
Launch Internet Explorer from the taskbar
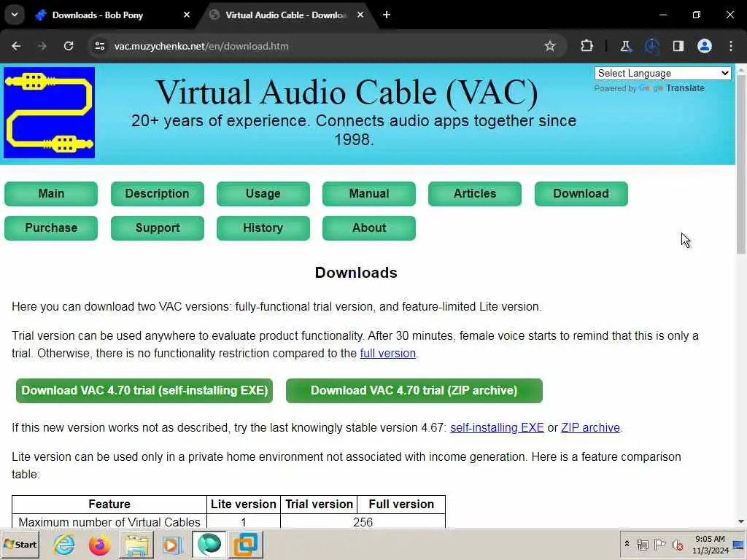pyautogui.click(x=64, y=545)
